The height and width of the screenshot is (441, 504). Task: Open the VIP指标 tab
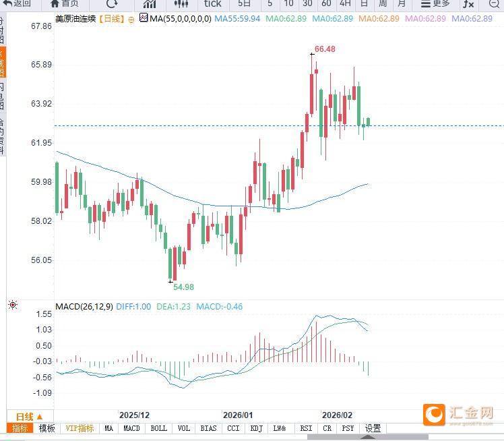pyautogui.click(x=80, y=428)
